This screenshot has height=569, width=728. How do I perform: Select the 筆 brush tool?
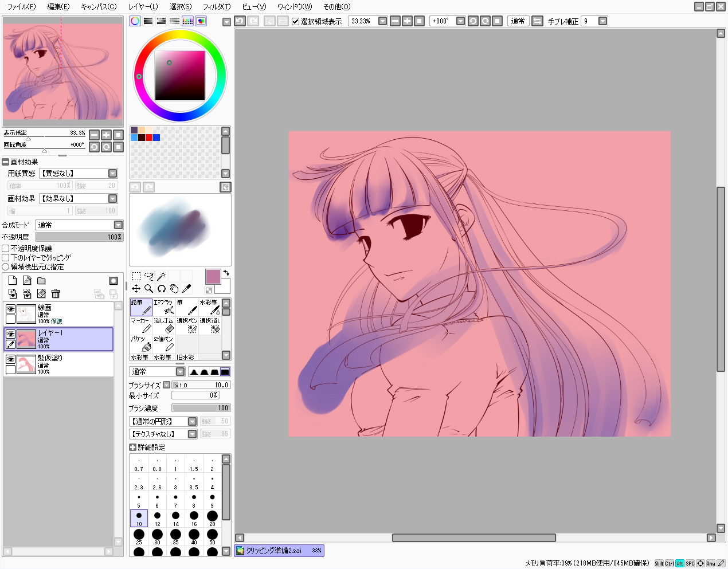187,307
